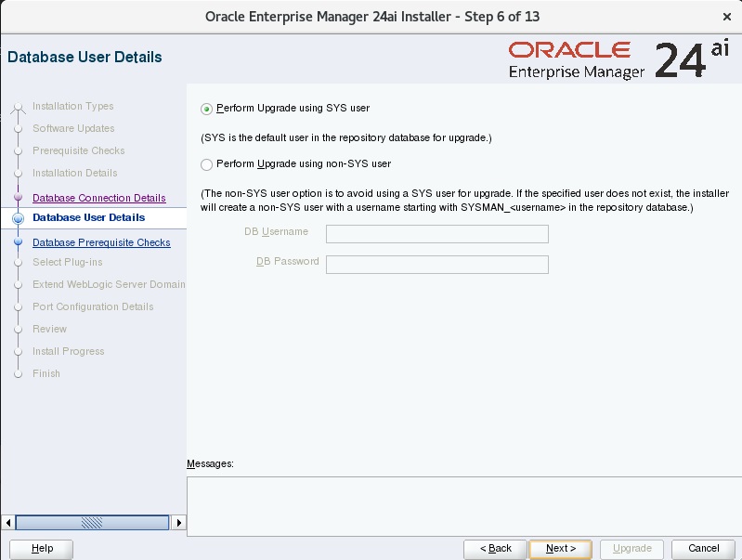
Task: Select Perform Upgrade using SYS user option
Action: coord(206,109)
